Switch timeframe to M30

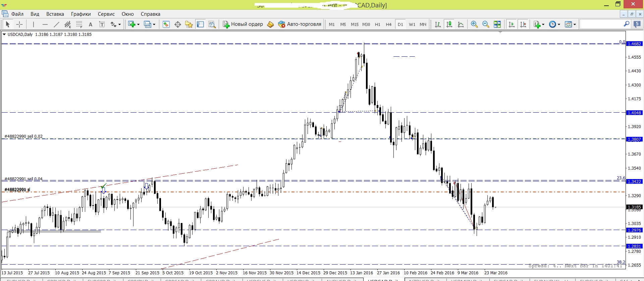click(366, 24)
